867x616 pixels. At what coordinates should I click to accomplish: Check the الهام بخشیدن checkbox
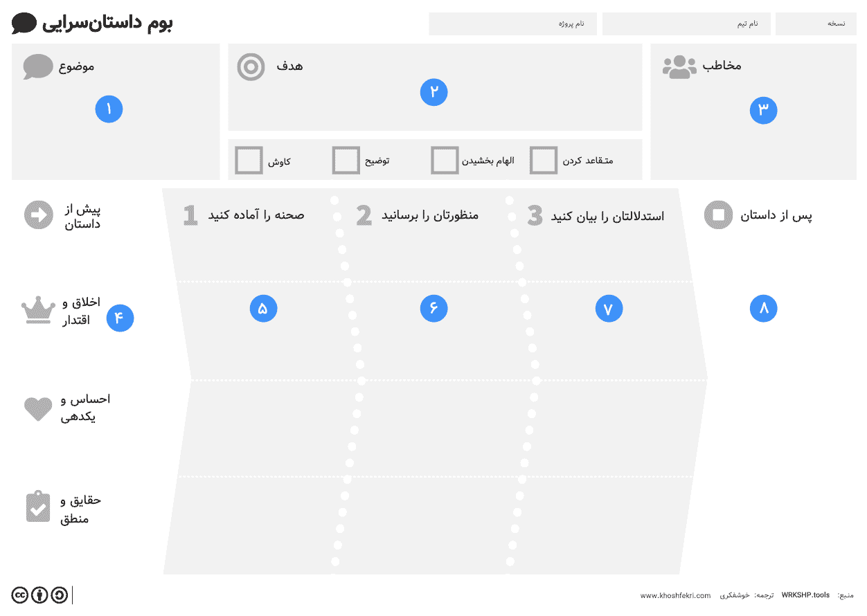click(445, 161)
